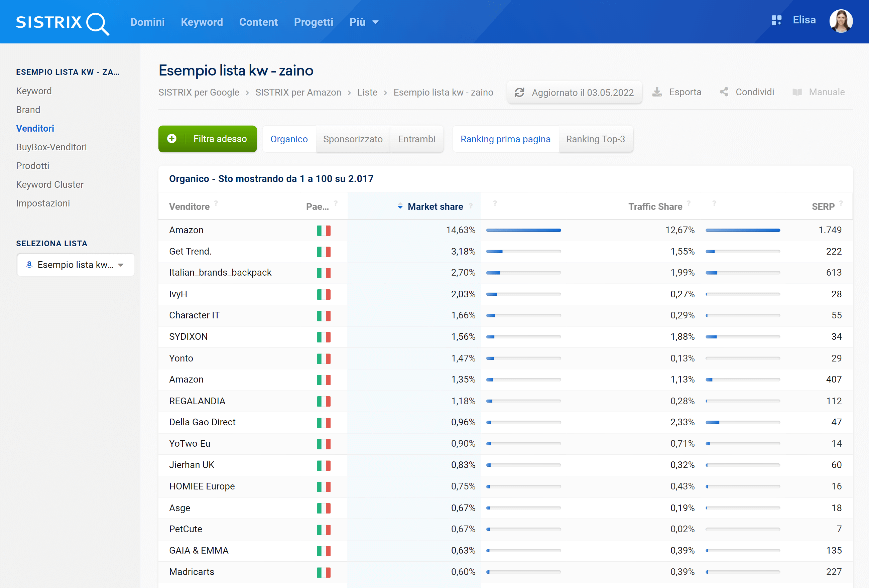Click the SISTRIX logo magnifier
Viewport: 869px width, 588px height.
[98, 24]
